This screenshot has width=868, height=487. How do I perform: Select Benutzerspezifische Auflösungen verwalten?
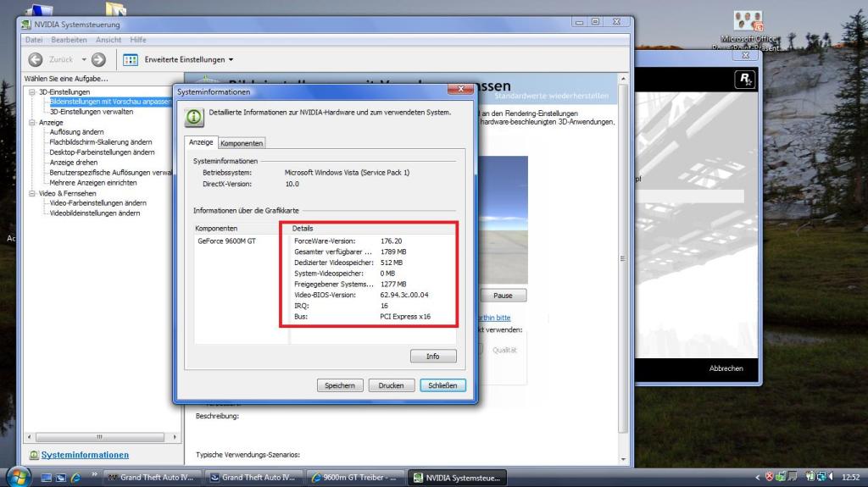[x=111, y=173]
